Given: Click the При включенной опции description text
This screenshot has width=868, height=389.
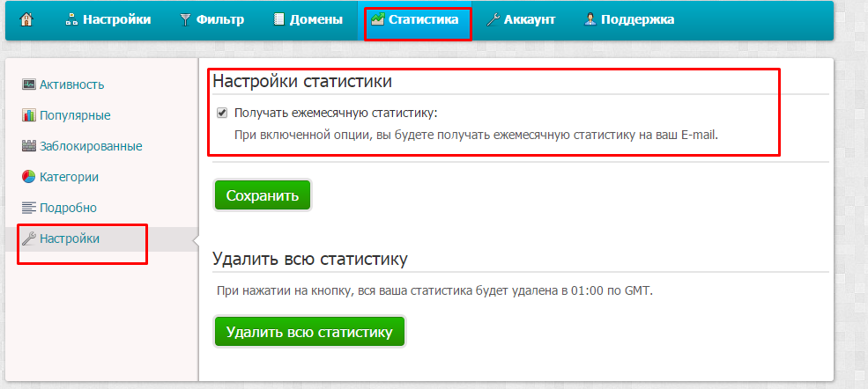Looking at the screenshot, I should click(476, 136).
